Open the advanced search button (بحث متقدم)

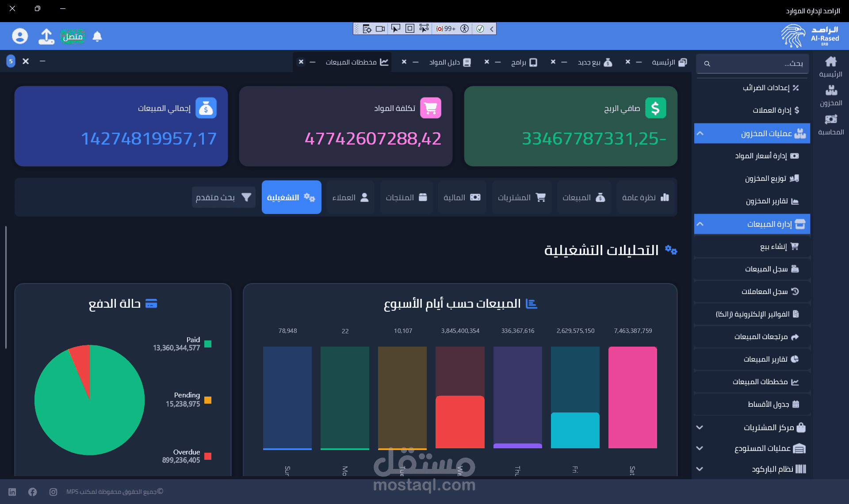(x=223, y=198)
